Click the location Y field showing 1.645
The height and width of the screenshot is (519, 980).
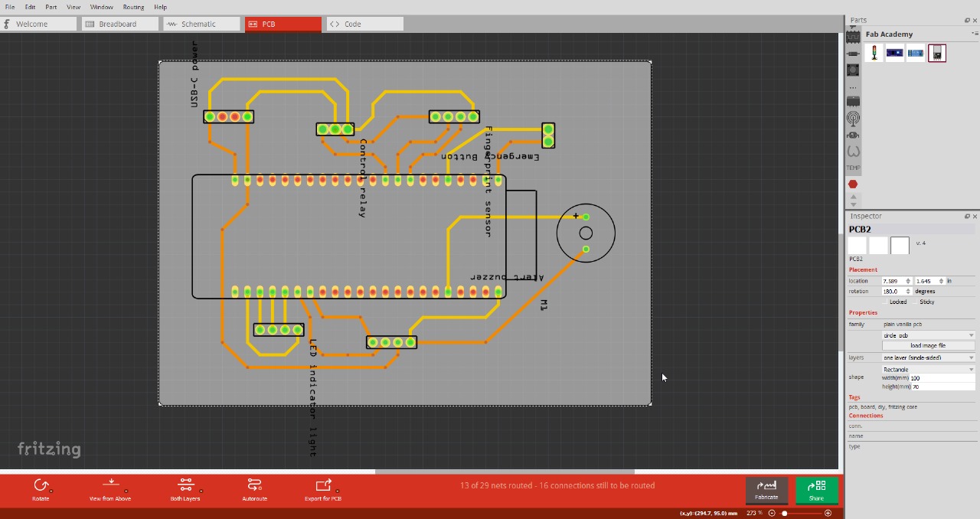pyautogui.click(x=926, y=281)
